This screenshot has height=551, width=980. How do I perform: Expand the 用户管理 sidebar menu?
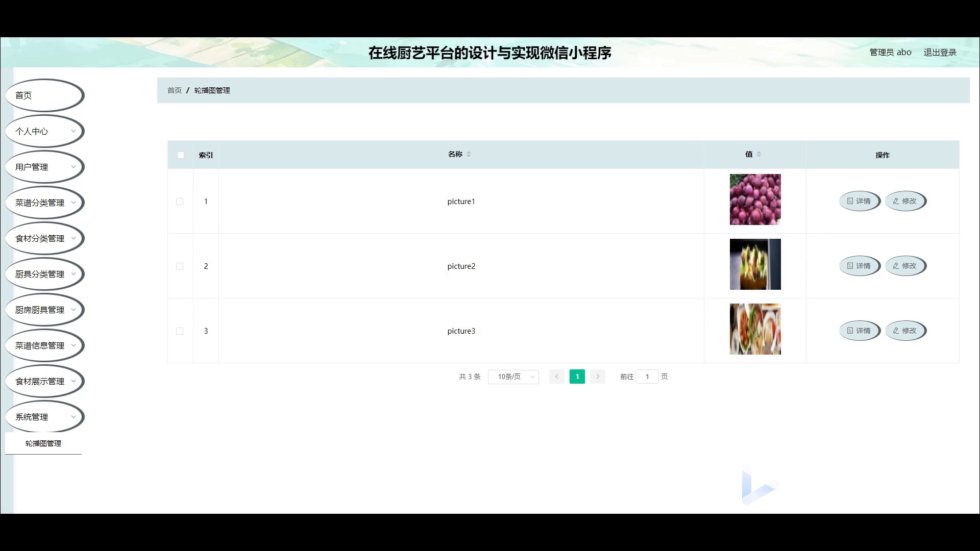(44, 167)
